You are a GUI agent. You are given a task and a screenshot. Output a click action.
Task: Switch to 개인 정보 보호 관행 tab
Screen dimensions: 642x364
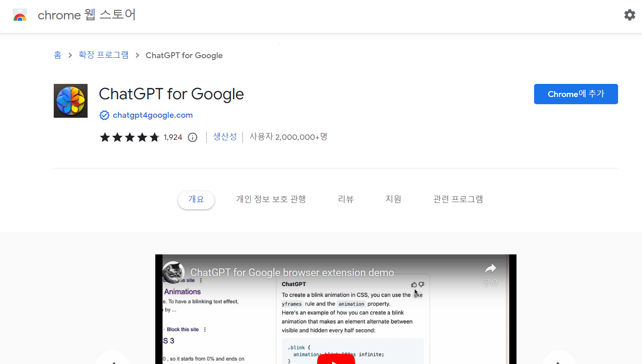[271, 199]
